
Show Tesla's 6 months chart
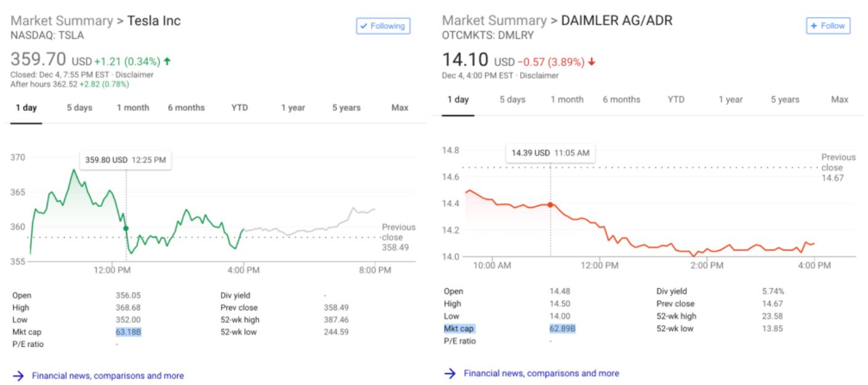click(186, 108)
